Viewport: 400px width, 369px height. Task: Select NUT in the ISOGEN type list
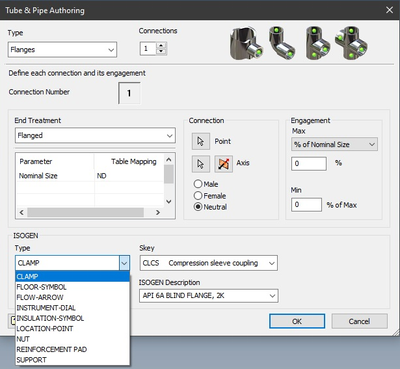click(73, 339)
